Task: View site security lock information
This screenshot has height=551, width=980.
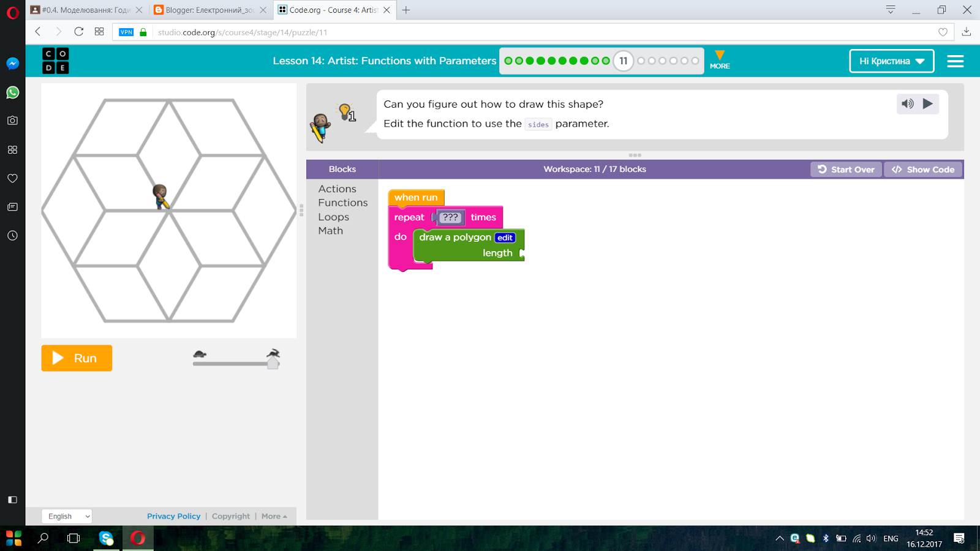Action: [143, 32]
